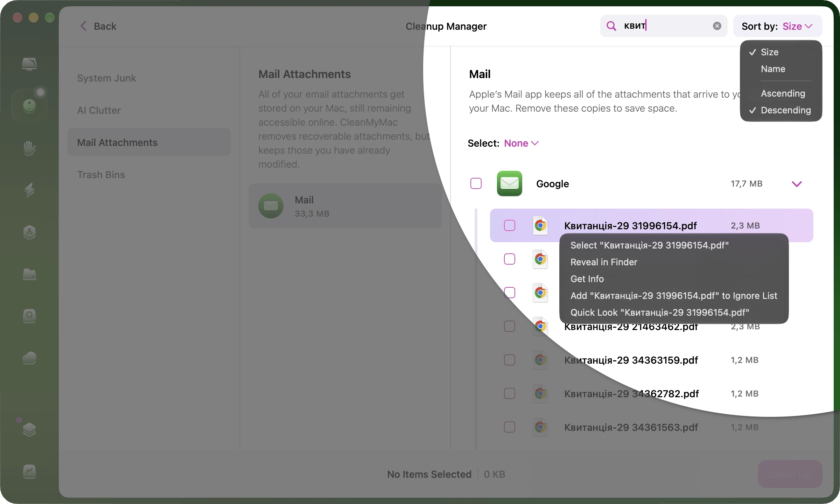840x504 pixels.
Task: Click the green Mail app icon next to Google
Action: tap(510, 183)
